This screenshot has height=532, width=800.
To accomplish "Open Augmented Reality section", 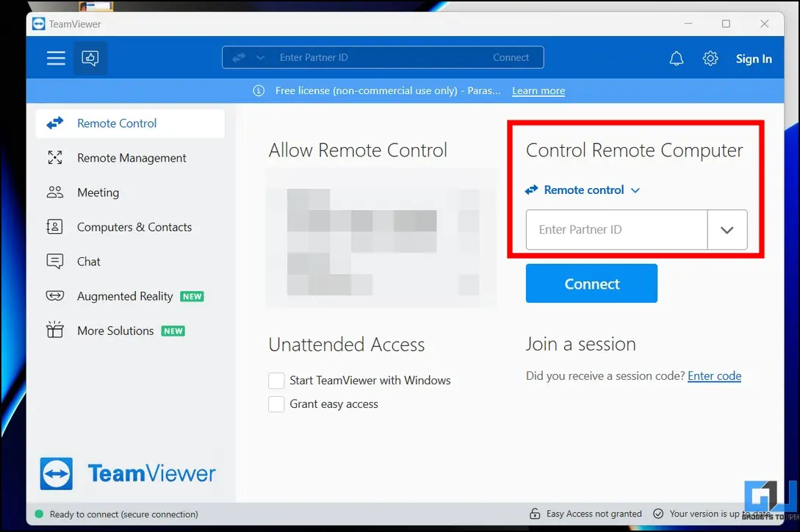I will [130, 296].
